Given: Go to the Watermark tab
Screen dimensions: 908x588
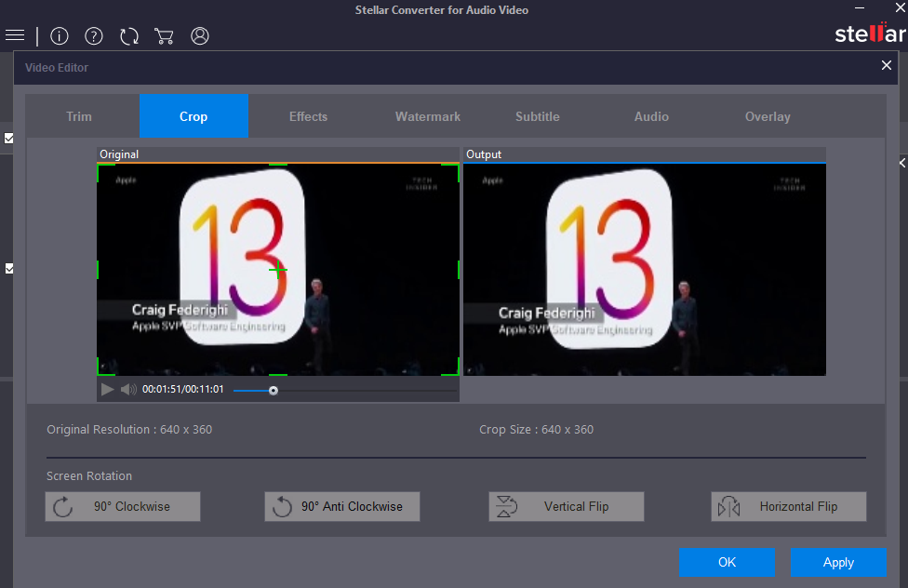Looking at the screenshot, I should [427, 116].
